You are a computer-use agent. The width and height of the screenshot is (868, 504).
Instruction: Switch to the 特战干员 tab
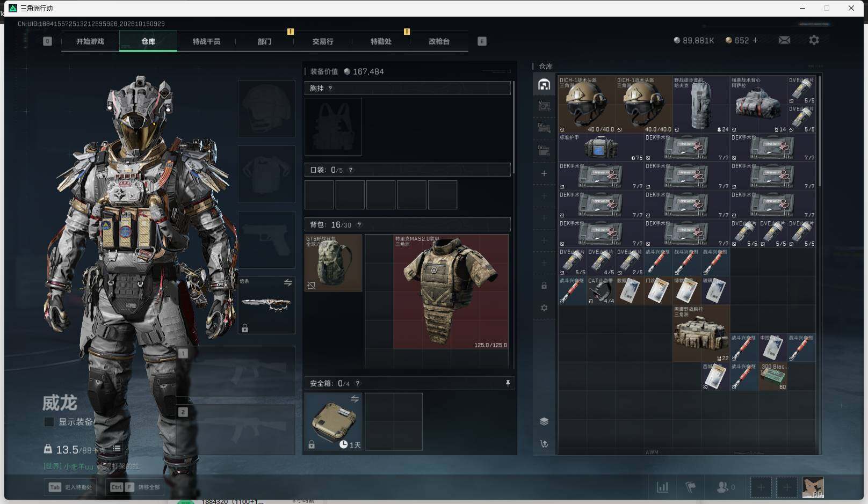pyautogui.click(x=206, y=41)
